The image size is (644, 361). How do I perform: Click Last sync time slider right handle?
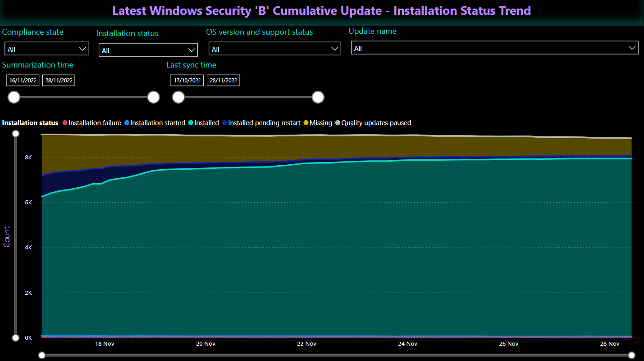[x=318, y=97]
